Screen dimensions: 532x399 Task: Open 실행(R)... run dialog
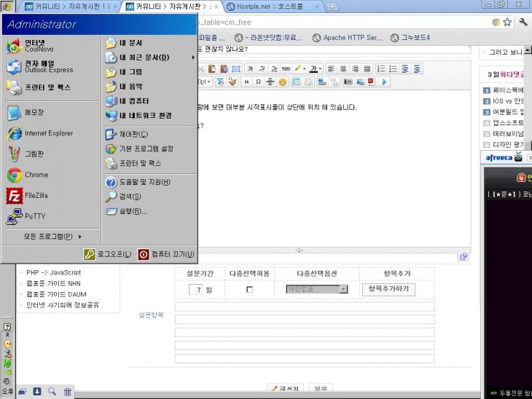point(126,211)
